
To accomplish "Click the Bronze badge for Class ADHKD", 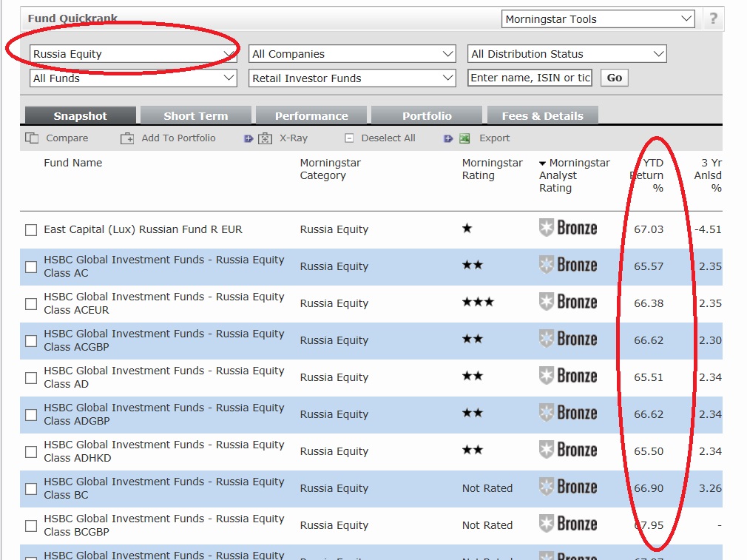I will (x=568, y=450).
